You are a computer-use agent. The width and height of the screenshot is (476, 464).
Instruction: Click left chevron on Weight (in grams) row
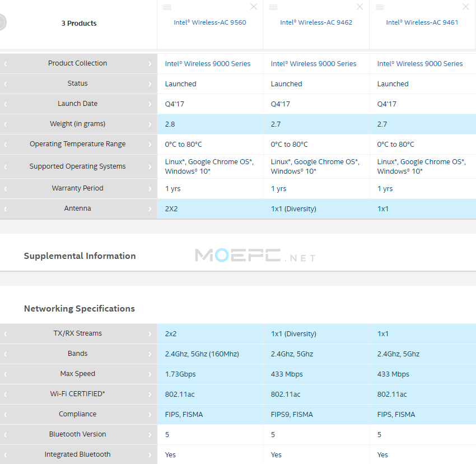(6, 124)
